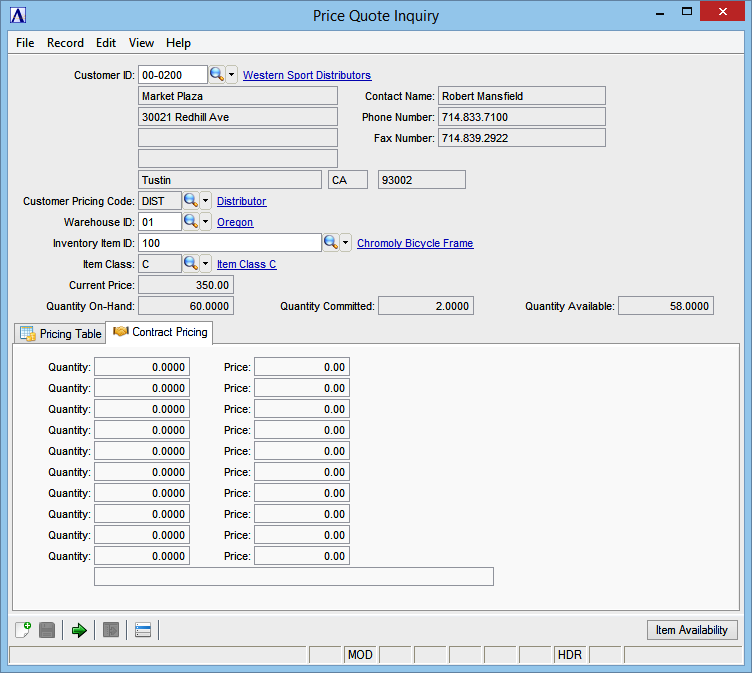Expand the Warehouse ID dropdown arrow
Screen dimensions: 752x673
coord(205,222)
